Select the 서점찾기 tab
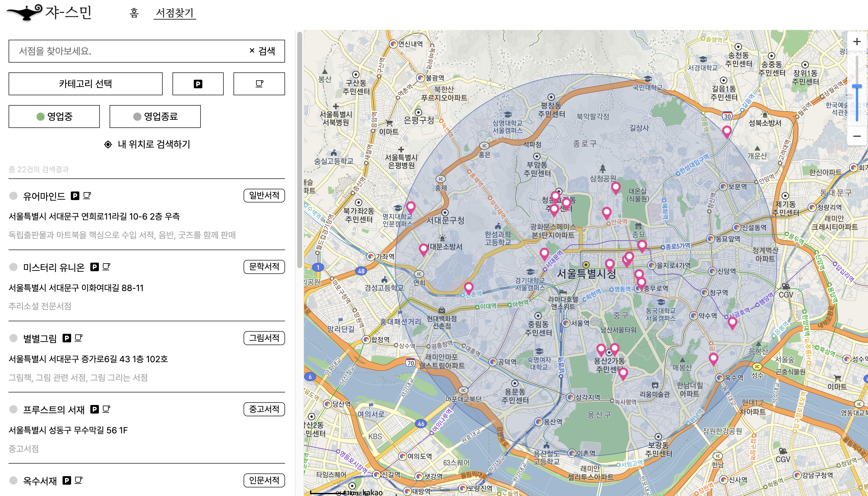 pyautogui.click(x=175, y=13)
